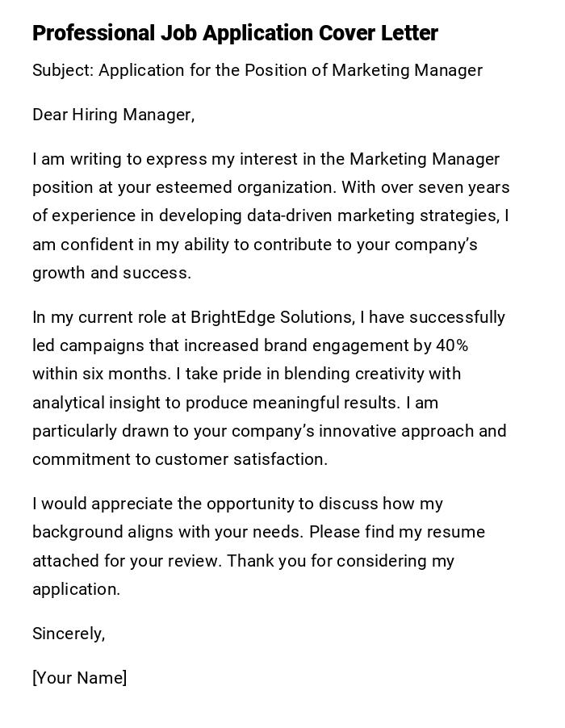Click the "[Your Name]" placeholder
Viewport: 565px width, 728px height.
pyautogui.click(x=80, y=678)
